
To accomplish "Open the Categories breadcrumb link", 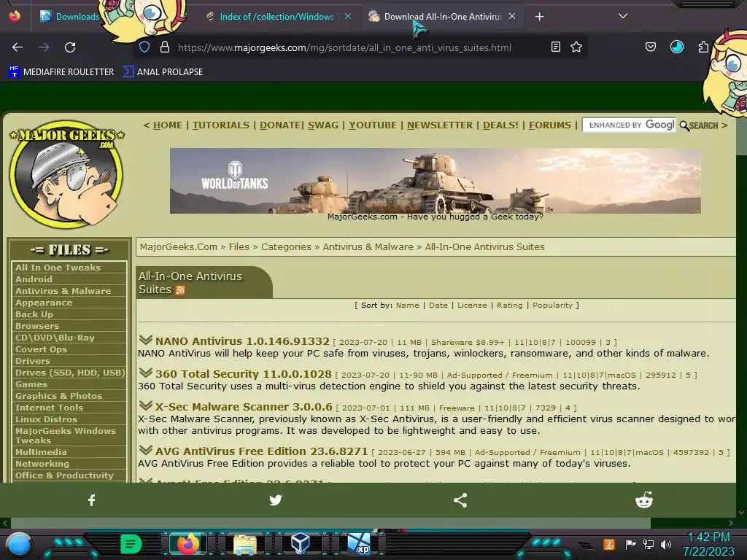I will 286,246.
